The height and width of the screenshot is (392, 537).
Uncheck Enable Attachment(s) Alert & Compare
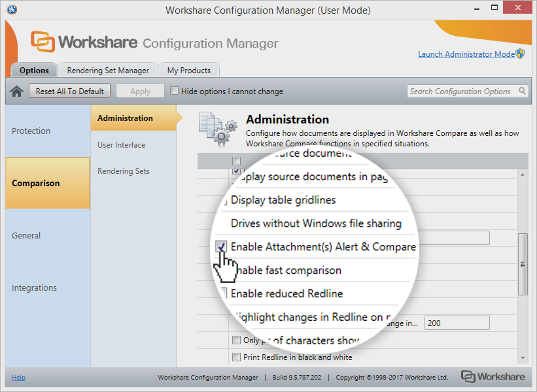[221, 246]
